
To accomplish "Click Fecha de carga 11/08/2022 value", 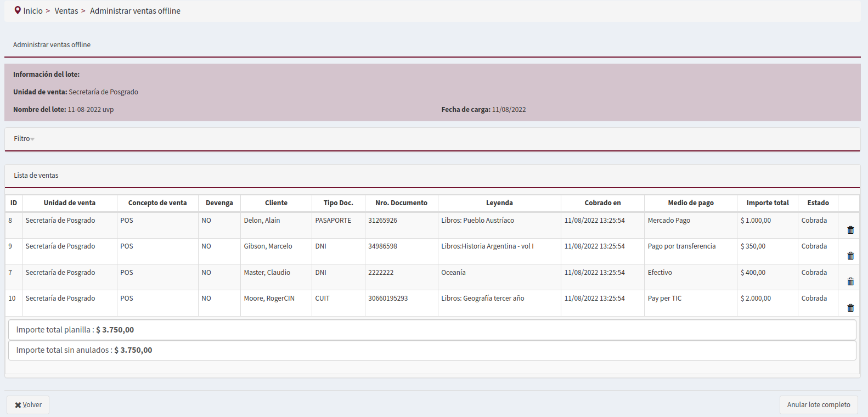I will click(x=509, y=110).
